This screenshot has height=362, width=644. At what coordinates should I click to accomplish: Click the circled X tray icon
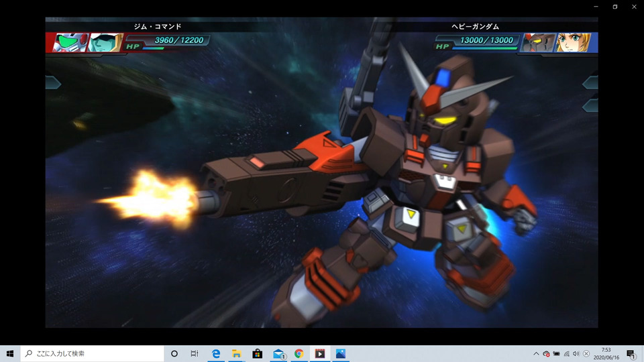586,354
